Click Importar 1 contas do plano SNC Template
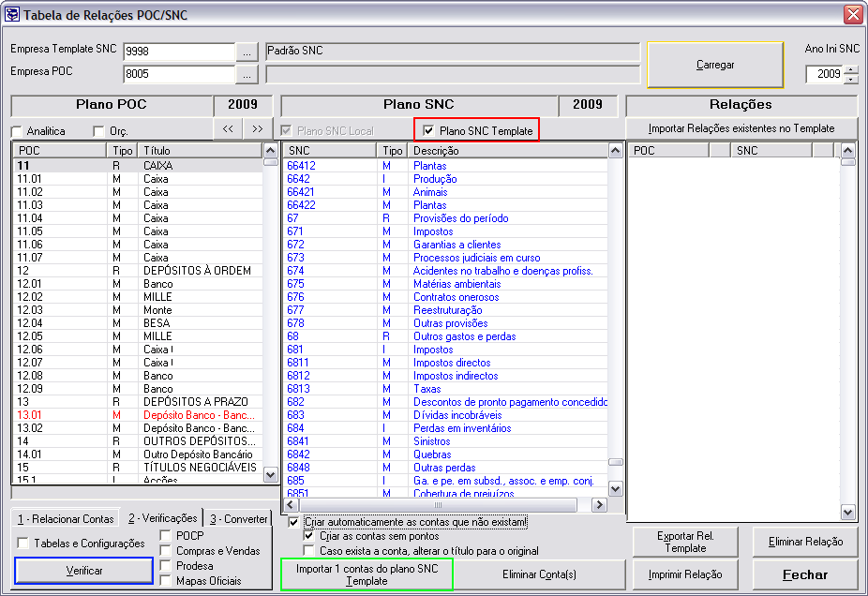Viewport: 868px width, 596px height. (367, 574)
